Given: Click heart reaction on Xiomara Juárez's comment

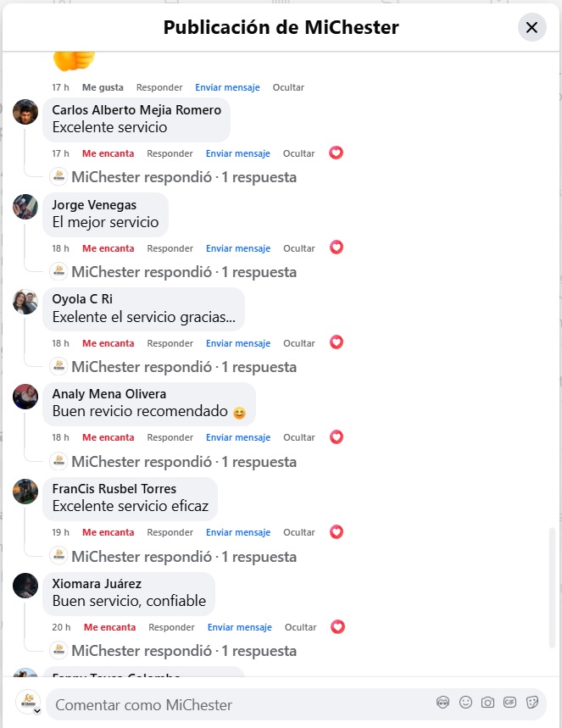Looking at the screenshot, I should coord(338,627).
